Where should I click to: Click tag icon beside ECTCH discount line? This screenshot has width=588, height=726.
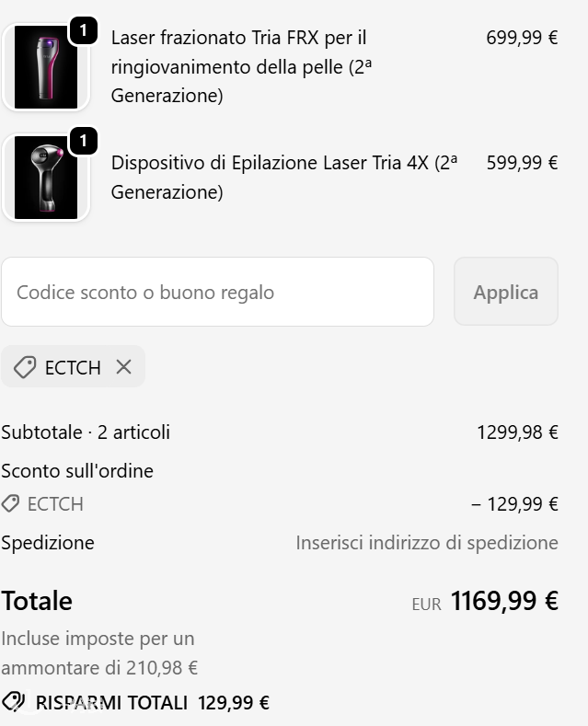coord(10,503)
